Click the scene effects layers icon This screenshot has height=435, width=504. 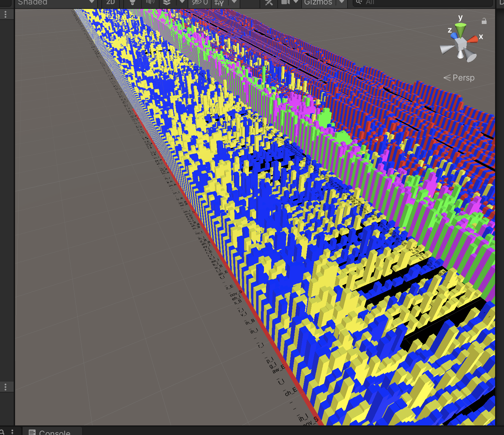click(x=167, y=2)
